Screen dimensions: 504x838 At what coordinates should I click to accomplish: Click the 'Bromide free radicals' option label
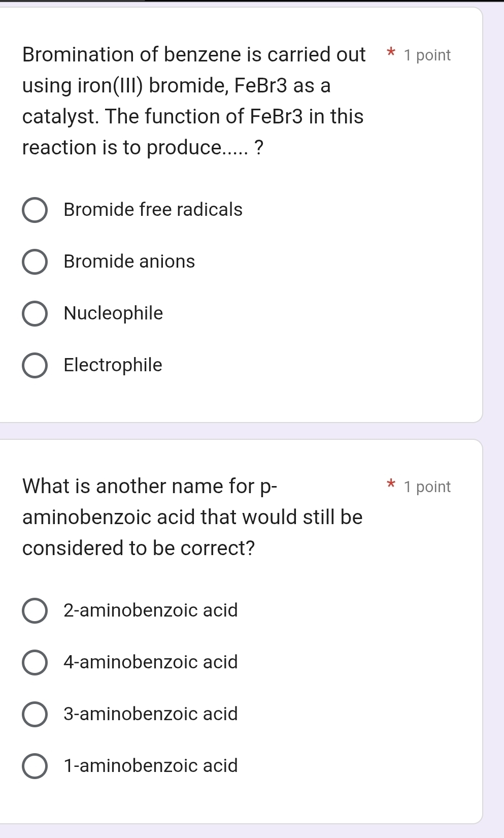coord(153,210)
